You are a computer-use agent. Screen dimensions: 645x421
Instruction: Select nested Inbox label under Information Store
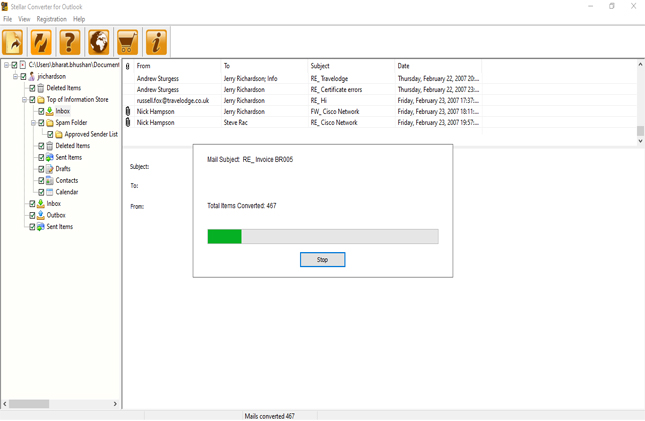(63, 111)
